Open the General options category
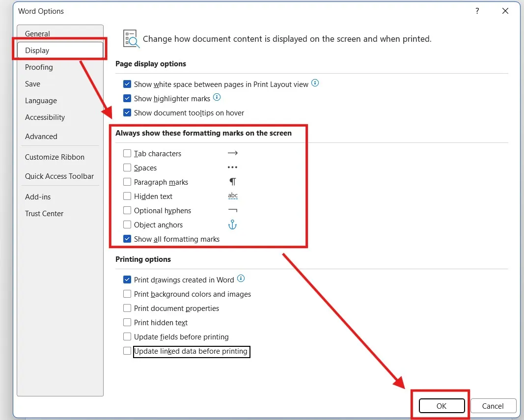Viewport: 524px width, 420px height. (x=60, y=33)
